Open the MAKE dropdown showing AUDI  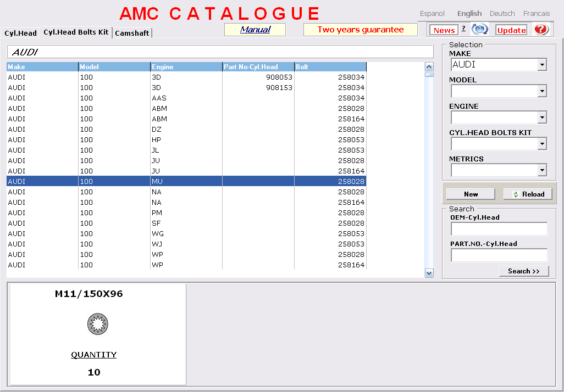[x=542, y=65]
